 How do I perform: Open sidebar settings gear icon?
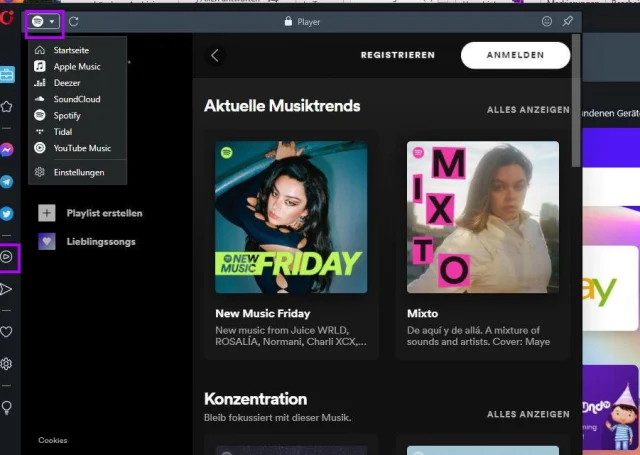click(x=6, y=364)
